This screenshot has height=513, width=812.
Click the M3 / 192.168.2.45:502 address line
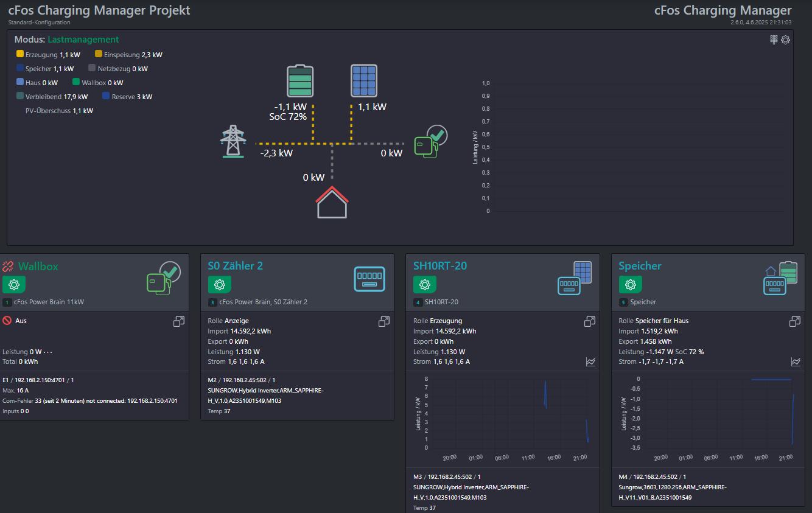tap(447, 477)
